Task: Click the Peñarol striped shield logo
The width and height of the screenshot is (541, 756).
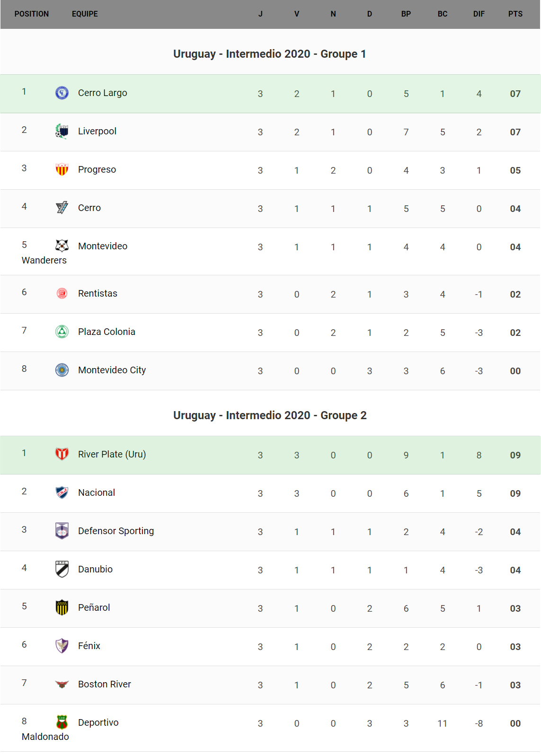Action: pos(62,607)
